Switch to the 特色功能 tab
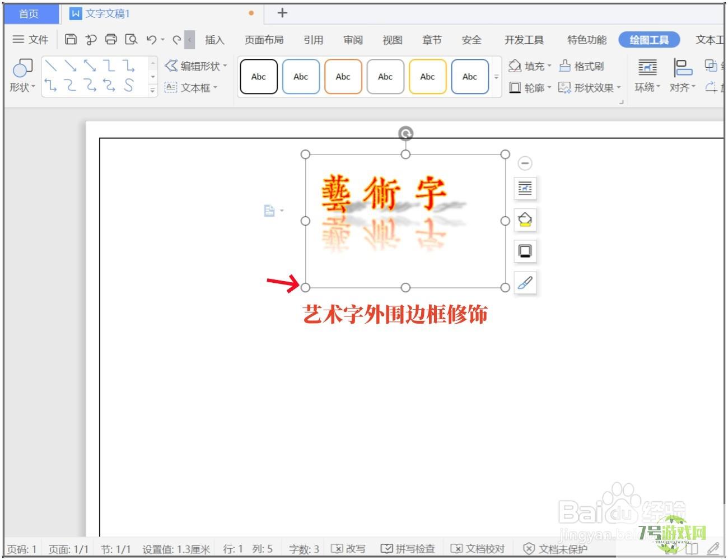 click(587, 40)
